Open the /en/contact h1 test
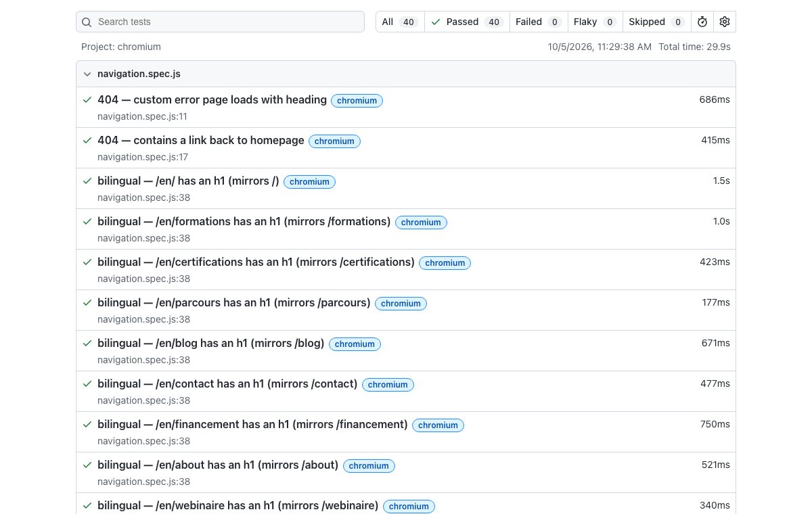This screenshot has width=812, height=514. click(227, 383)
